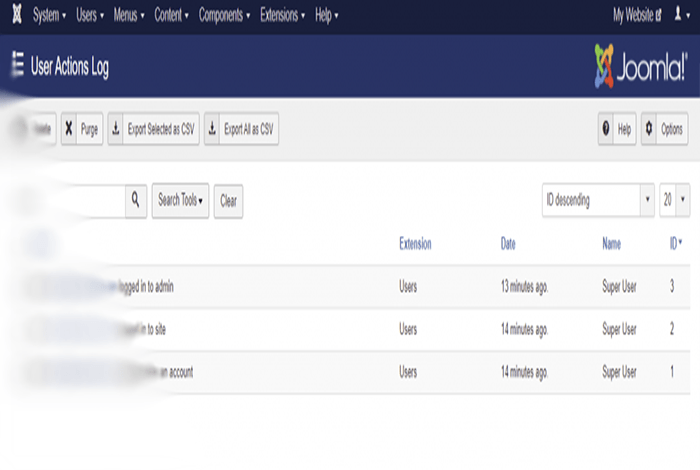Open the ID descending sort dropdown
The height and width of the screenshot is (470, 700).
pyautogui.click(x=597, y=200)
